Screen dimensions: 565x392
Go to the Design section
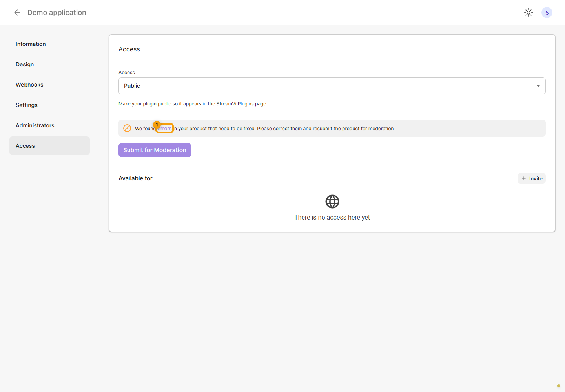[49, 64]
